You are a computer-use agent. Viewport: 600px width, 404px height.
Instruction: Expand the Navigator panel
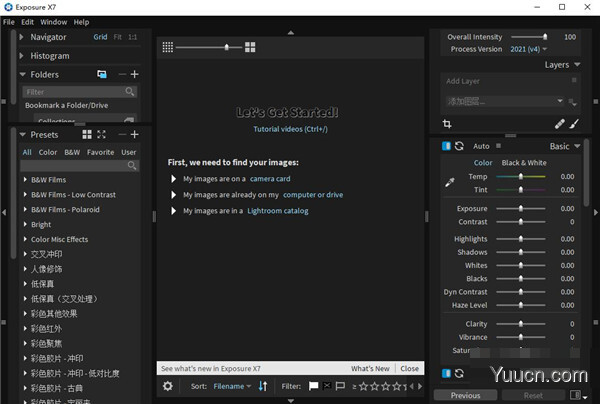[22, 37]
